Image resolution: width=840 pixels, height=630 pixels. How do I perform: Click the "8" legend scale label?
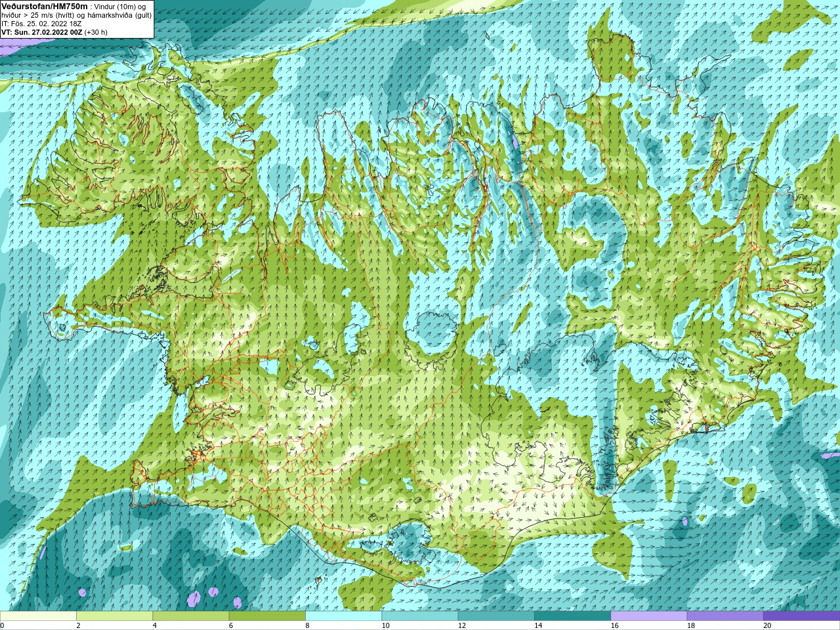click(x=307, y=625)
